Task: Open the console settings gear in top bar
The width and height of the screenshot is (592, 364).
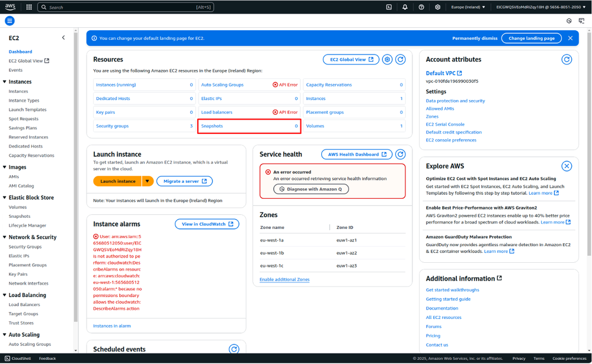Action: click(437, 7)
